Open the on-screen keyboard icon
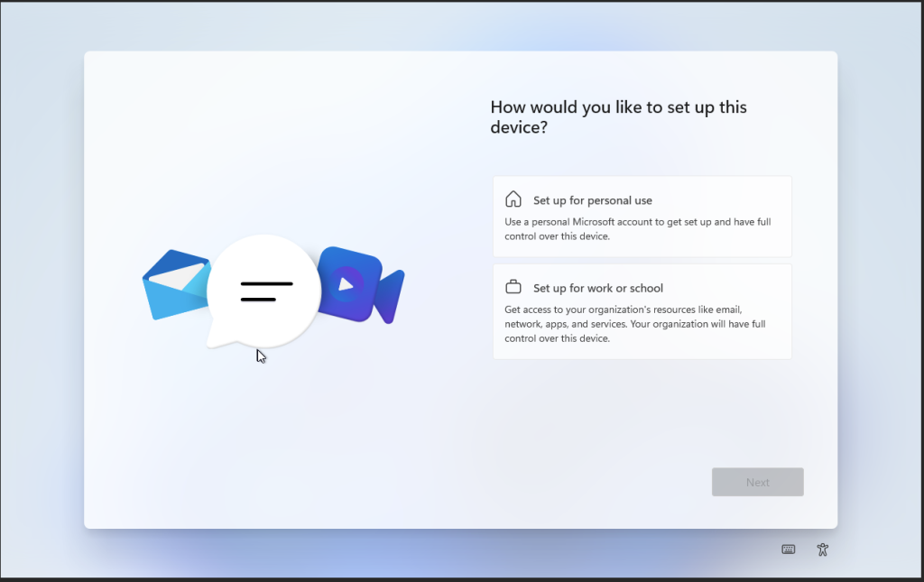Viewport: 924px width, 582px height. tap(789, 550)
